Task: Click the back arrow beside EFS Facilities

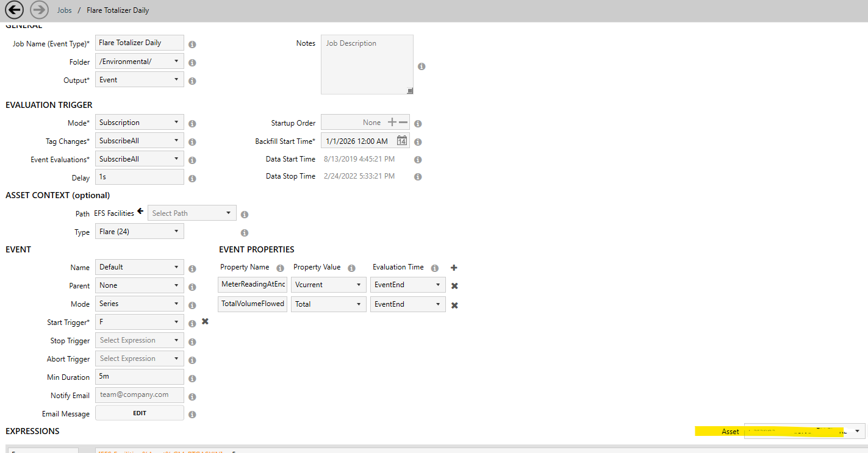Action: coord(140,212)
